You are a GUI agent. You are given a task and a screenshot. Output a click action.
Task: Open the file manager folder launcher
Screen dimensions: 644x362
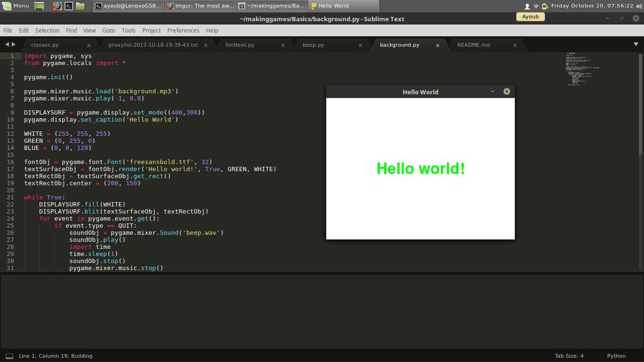pyautogui.click(x=80, y=6)
